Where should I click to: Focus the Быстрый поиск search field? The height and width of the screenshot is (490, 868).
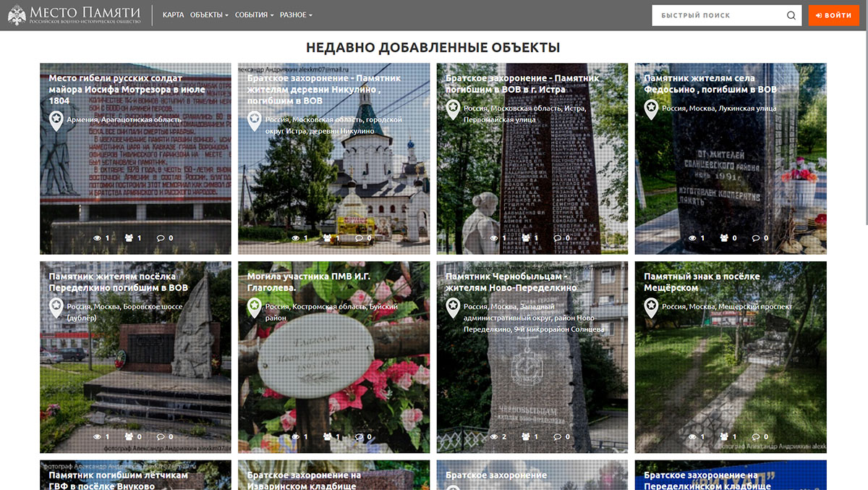tap(716, 15)
